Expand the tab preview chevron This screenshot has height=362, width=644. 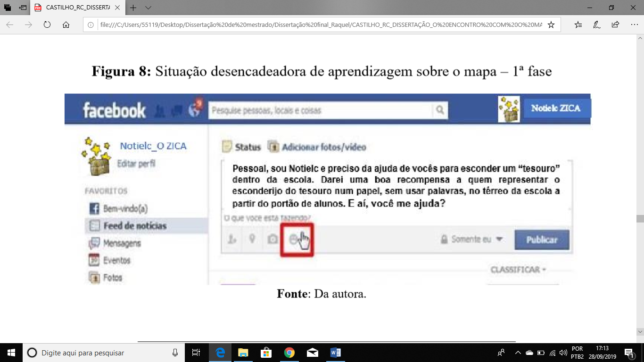pyautogui.click(x=148, y=8)
